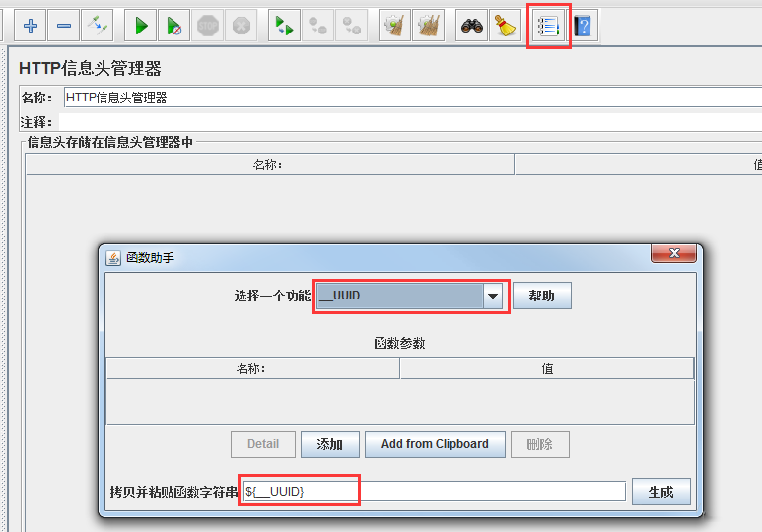Click the 名称 name input field
The height and width of the screenshot is (532, 762).
coord(413,98)
